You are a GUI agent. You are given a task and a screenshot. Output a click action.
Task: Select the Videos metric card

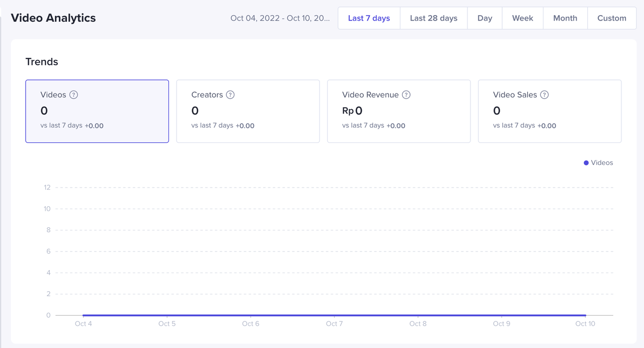[x=97, y=111]
